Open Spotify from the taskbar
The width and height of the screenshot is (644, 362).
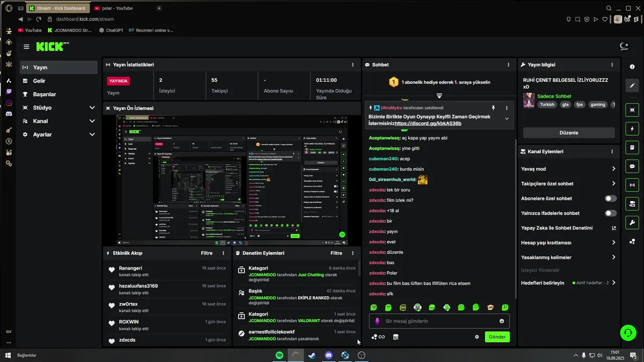coord(279,355)
